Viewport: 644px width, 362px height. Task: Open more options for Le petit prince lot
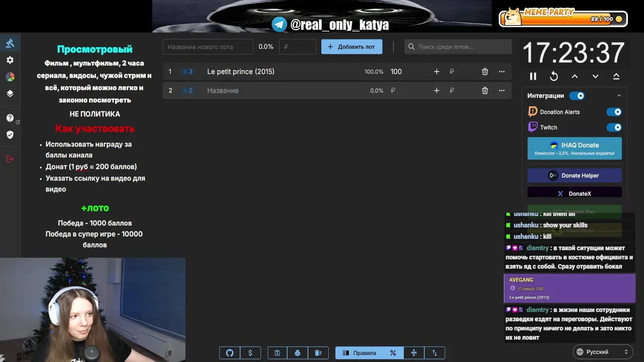click(x=502, y=72)
